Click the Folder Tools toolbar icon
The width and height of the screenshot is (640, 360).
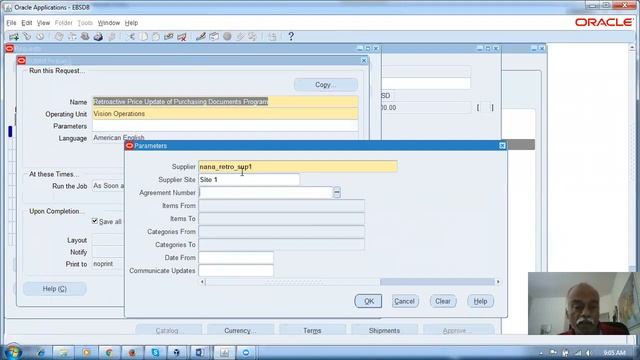(x=253, y=37)
